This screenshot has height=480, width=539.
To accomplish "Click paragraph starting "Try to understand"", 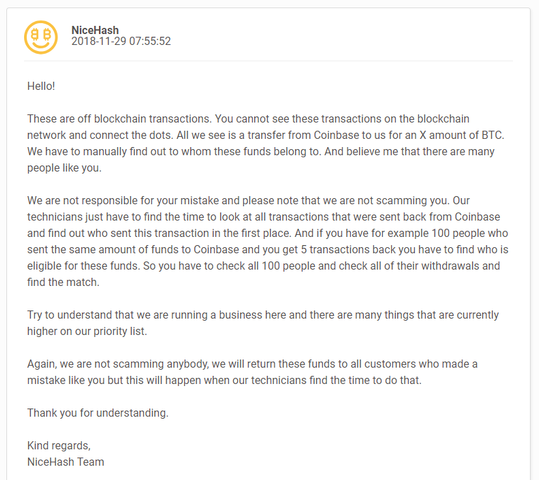I will coord(263,323).
